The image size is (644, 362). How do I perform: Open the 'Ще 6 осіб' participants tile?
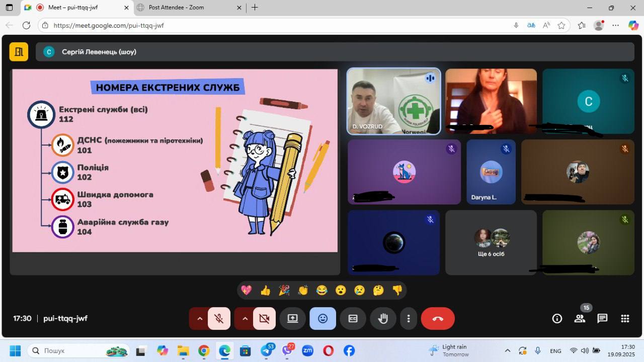coord(491,243)
